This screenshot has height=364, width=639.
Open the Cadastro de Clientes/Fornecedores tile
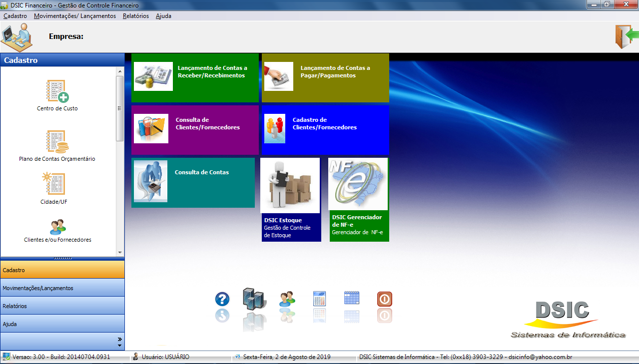325,130
